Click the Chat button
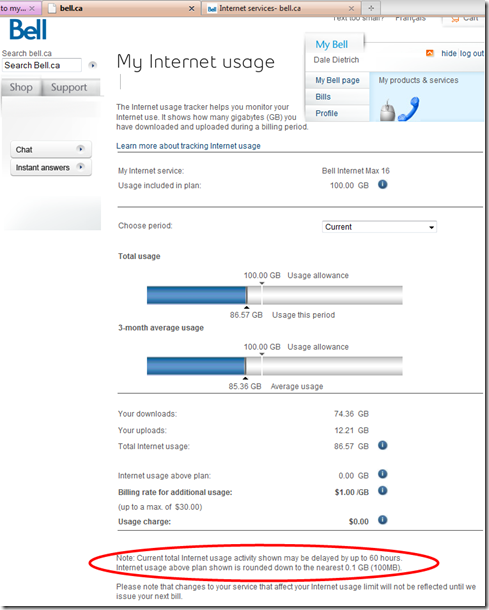 [51, 149]
